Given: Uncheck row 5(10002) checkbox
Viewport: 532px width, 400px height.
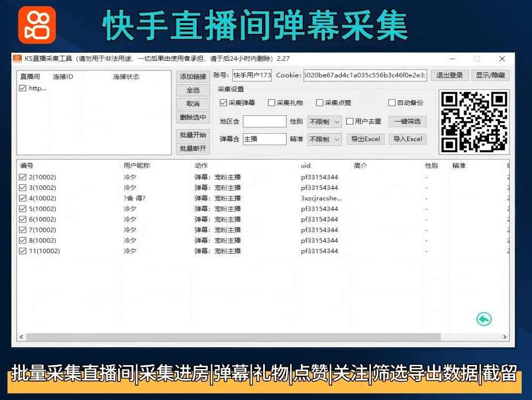Looking at the screenshot, I should point(23,208).
